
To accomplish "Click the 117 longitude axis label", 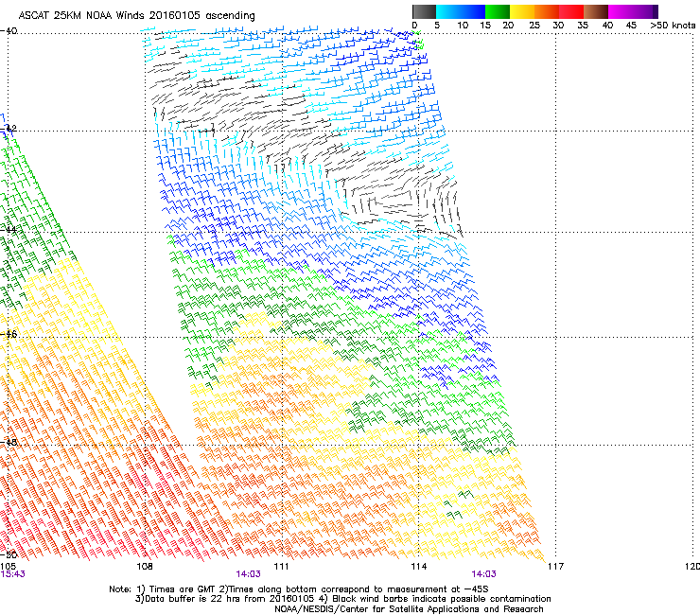I will coord(555,567).
